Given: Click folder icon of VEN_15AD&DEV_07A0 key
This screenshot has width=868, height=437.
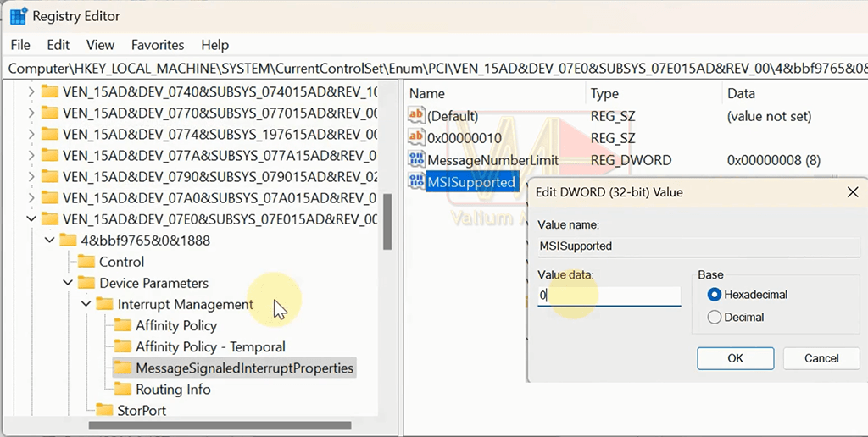Looking at the screenshot, I should 50,197.
